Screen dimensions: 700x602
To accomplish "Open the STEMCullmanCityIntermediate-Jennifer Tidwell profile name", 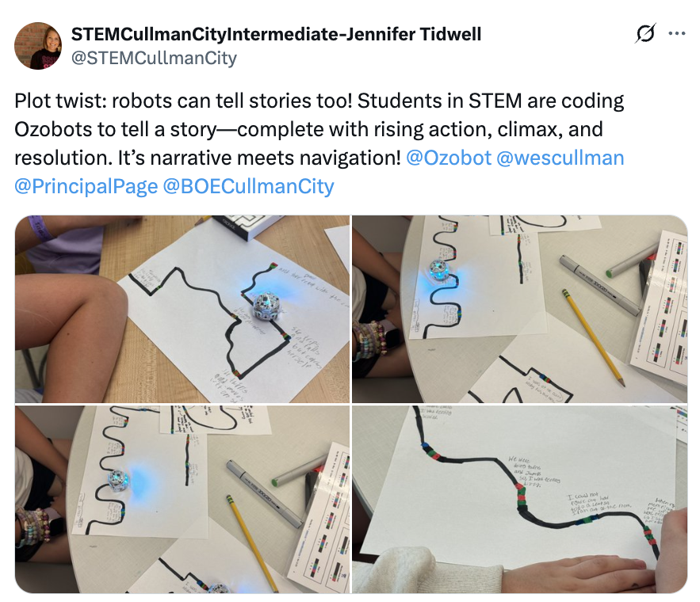I will point(276,34).
